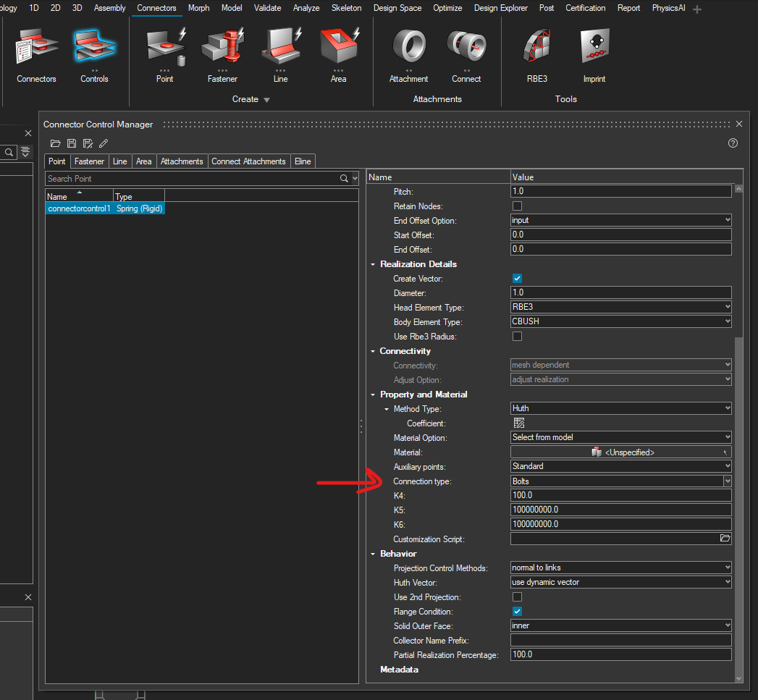Open the Huth Vector dropdown
Image resolution: width=758 pixels, height=700 pixels.
tap(620, 582)
